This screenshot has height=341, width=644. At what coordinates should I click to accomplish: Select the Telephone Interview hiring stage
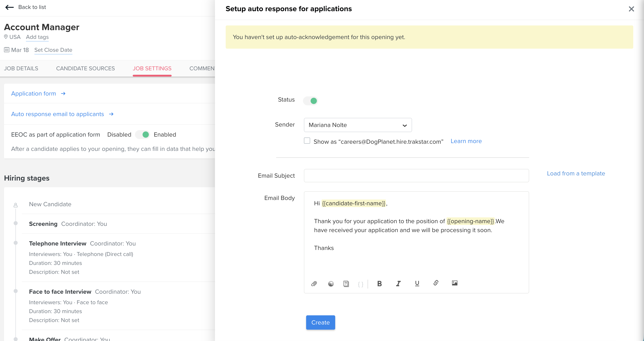pos(57,243)
